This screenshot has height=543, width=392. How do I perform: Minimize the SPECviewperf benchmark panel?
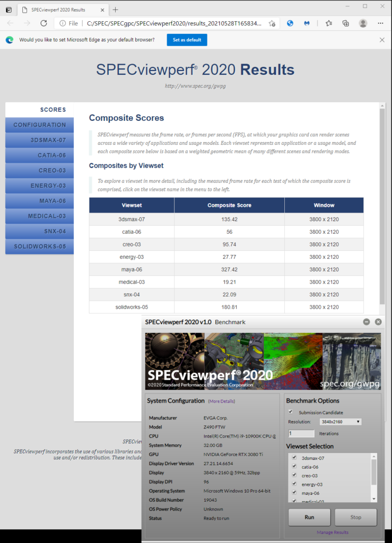367,322
